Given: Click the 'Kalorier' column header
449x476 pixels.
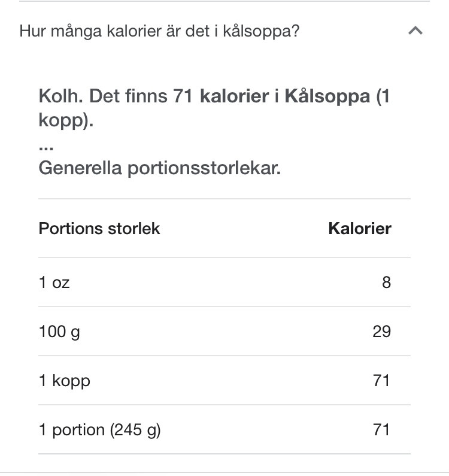Looking at the screenshot, I should (360, 228).
